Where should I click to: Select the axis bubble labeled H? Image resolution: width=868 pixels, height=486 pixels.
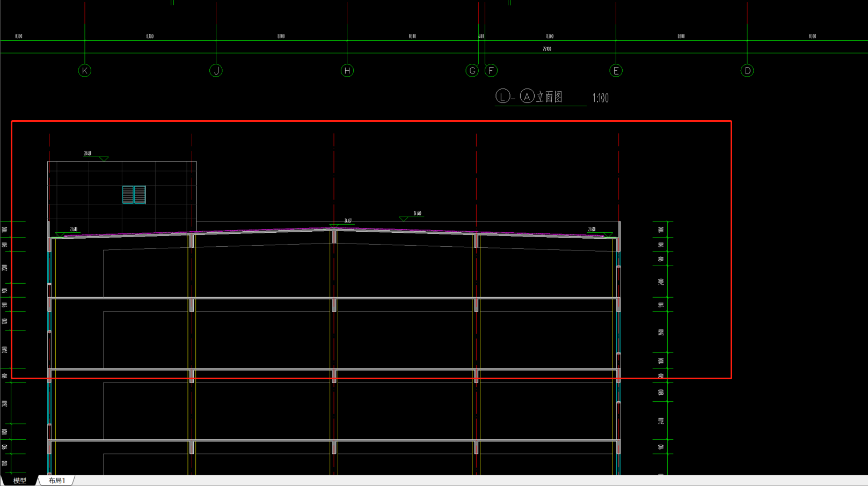pos(347,71)
